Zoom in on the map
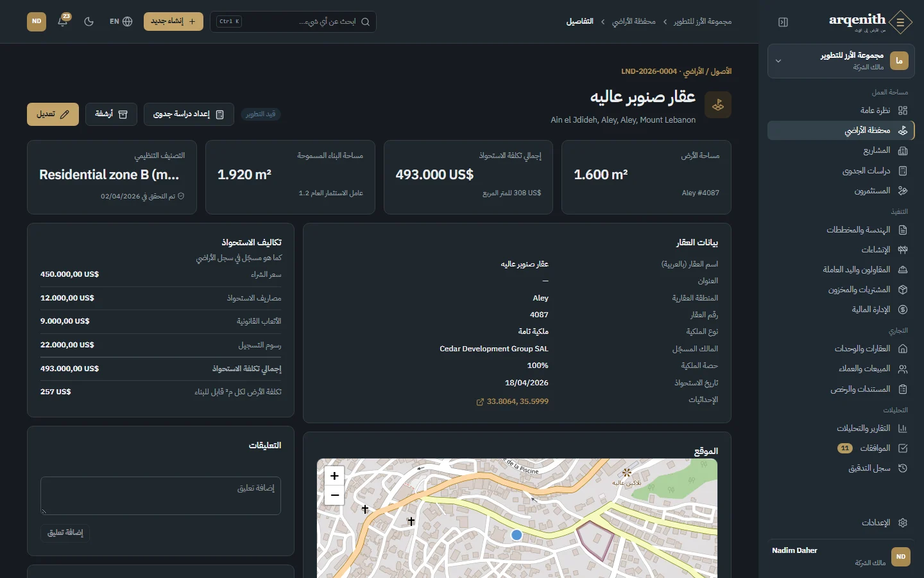 click(334, 476)
